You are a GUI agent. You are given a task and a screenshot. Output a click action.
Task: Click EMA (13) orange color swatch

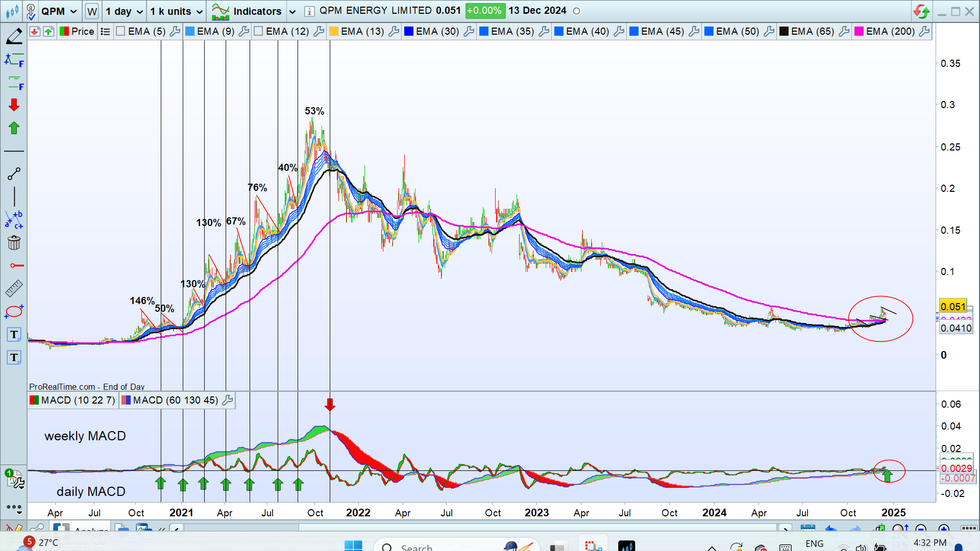[x=334, y=32]
